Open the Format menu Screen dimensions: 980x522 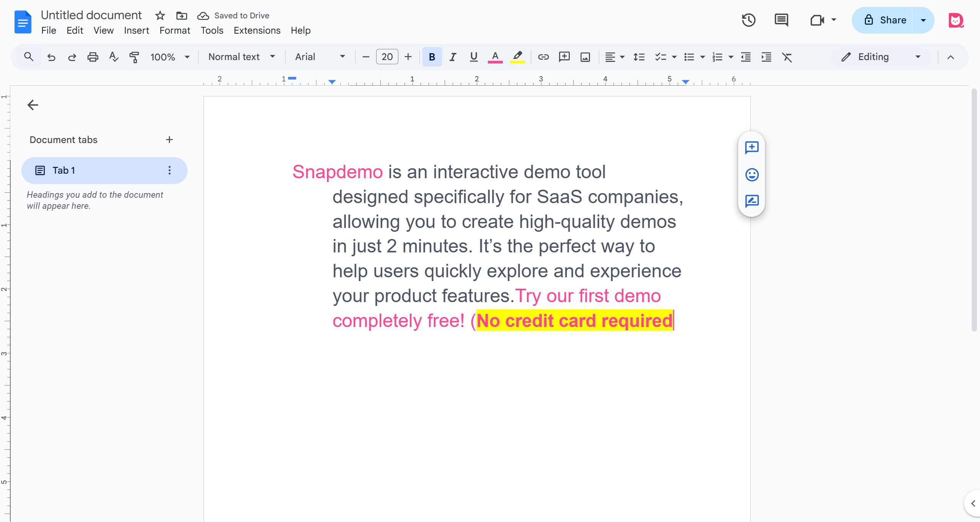click(x=174, y=30)
